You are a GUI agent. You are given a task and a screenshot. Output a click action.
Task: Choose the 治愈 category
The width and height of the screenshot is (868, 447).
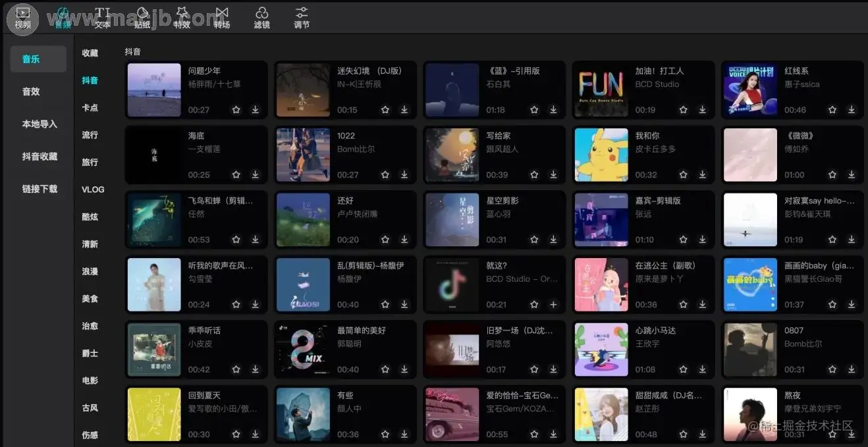(x=90, y=326)
